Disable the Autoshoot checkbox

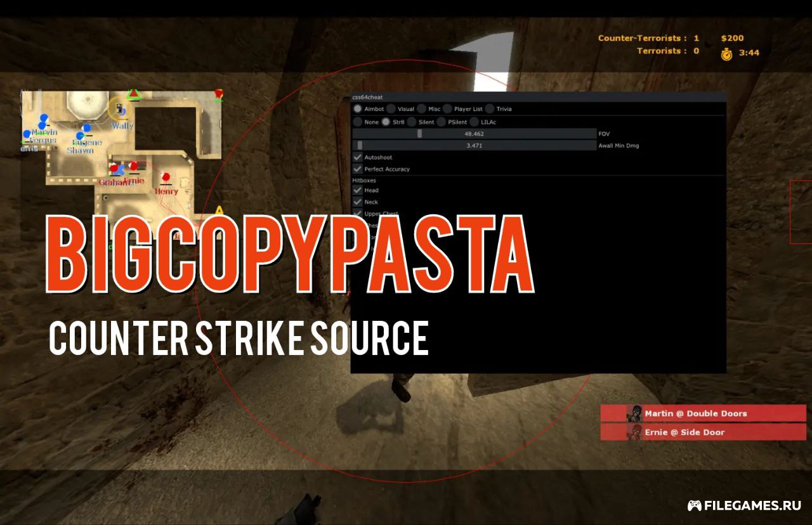tap(358, 157)
